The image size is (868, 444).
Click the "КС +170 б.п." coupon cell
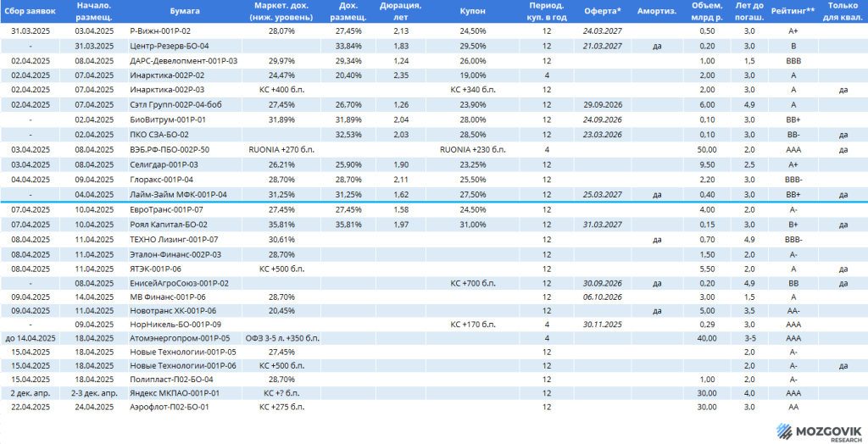pos(473,325)
